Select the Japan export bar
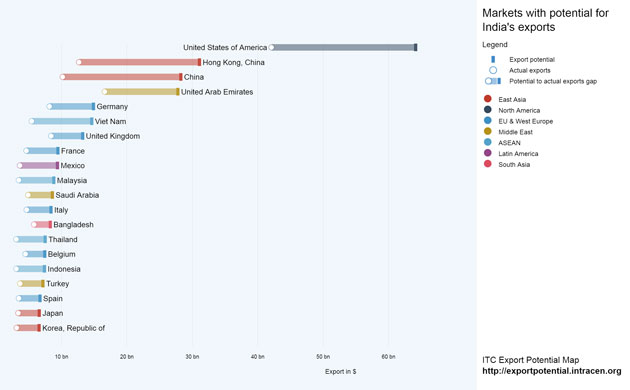Screen dimensions: 630x390 pos(28,313)
